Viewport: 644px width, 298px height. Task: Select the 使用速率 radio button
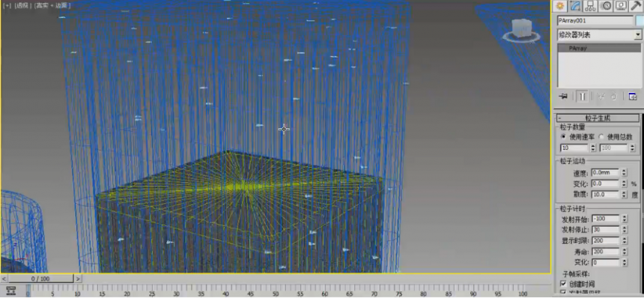click(x=563, y=137)
